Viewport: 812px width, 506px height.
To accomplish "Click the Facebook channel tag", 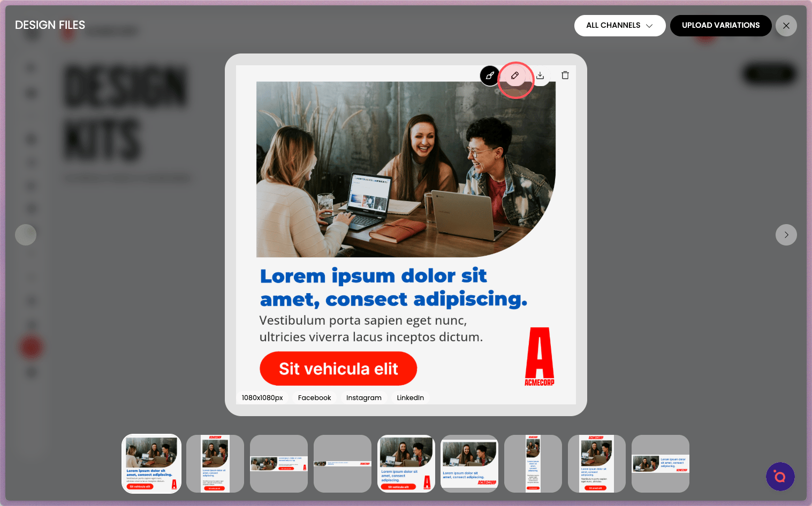I will 315,397.
